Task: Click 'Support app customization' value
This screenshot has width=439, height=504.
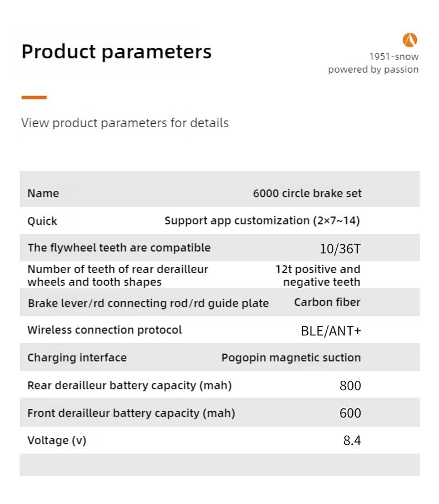Action: point(262,220)
